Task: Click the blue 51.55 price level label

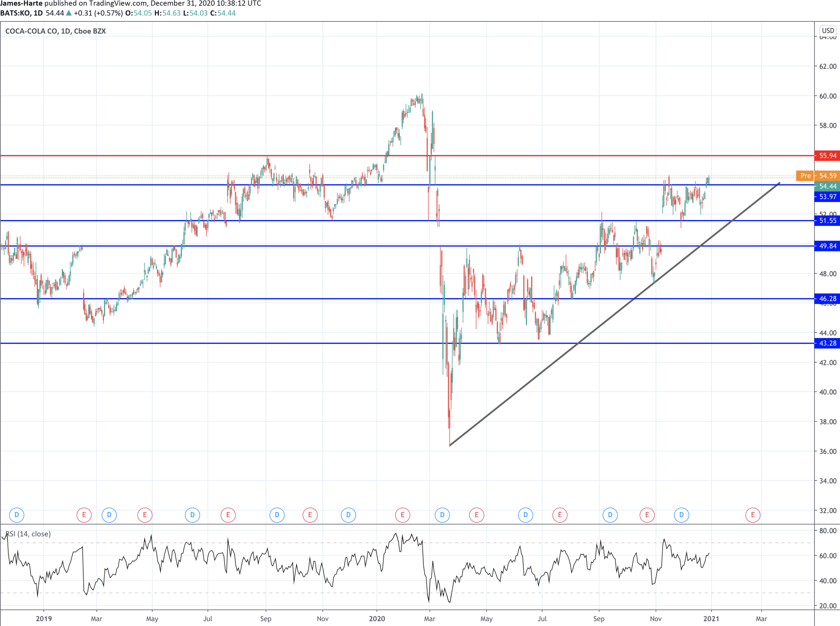Action: pyautogui.click(x=828, y=221)
